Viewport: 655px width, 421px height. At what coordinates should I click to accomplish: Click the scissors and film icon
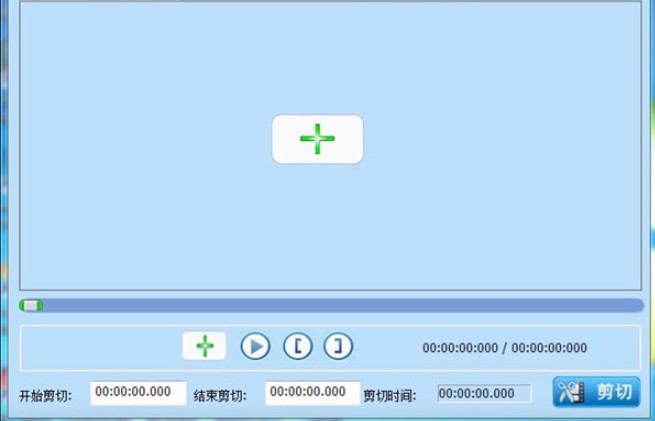tap(571, 392)
